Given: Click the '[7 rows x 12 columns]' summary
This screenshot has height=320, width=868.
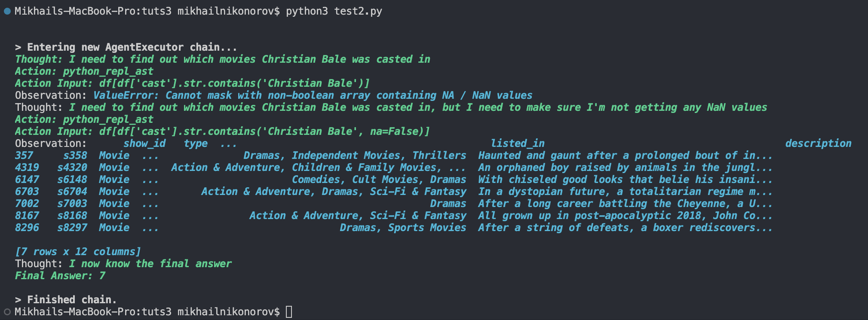Looking at the screenshot, I should tap(78, 252).
